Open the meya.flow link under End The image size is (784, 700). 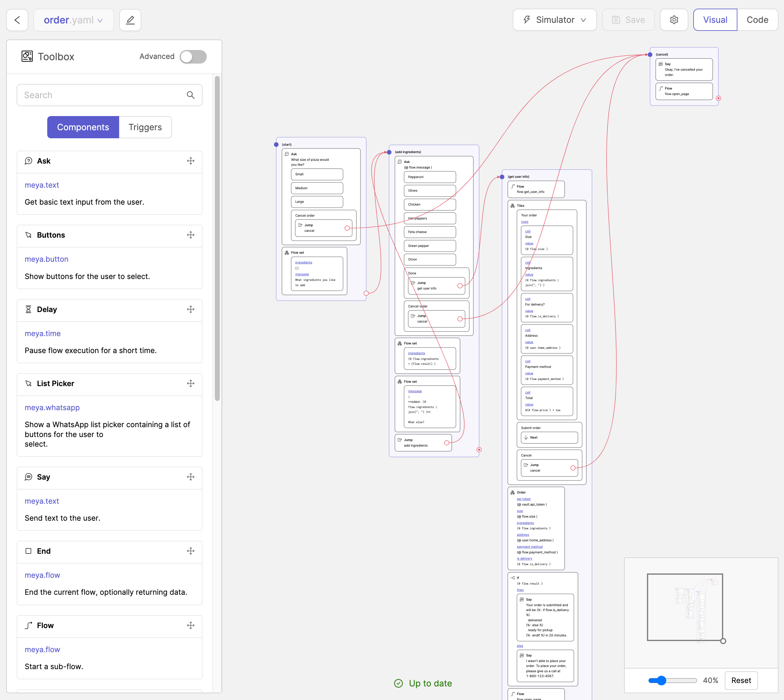(42, 575)
